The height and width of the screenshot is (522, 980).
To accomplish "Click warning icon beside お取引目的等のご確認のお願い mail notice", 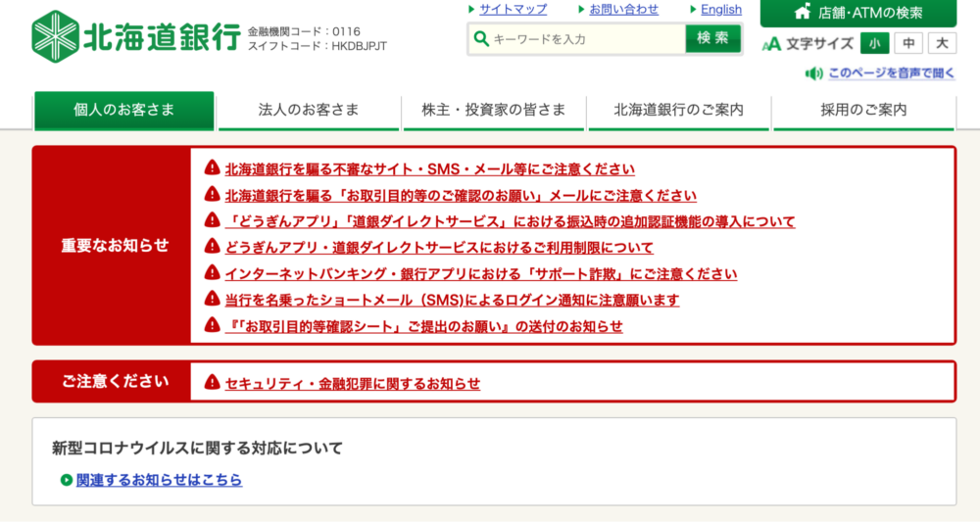I will tap(212, 194).
